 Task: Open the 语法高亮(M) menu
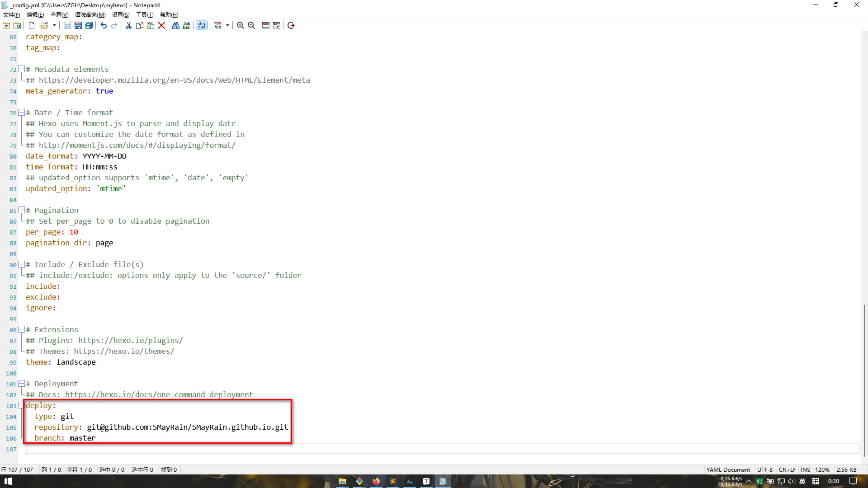[x=90, y=15]
